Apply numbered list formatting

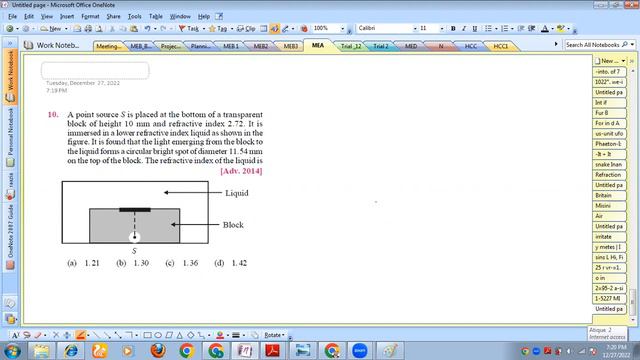504,28
